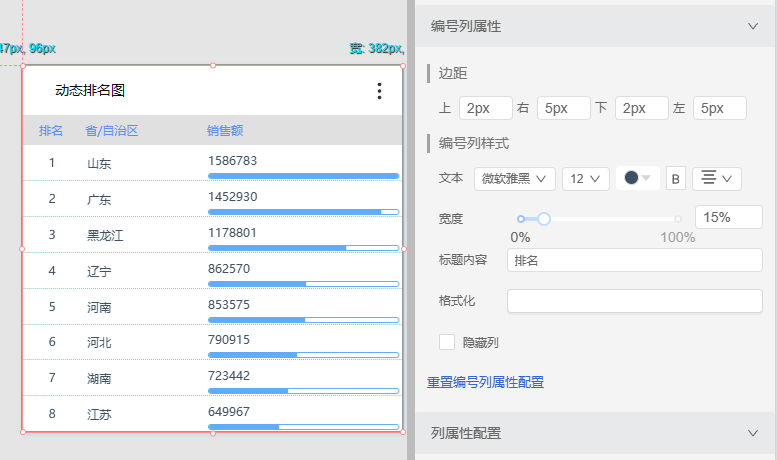Screen dimensions: 777x460
Task: Click the 排名 column header
Action: [x=51, y=131]
